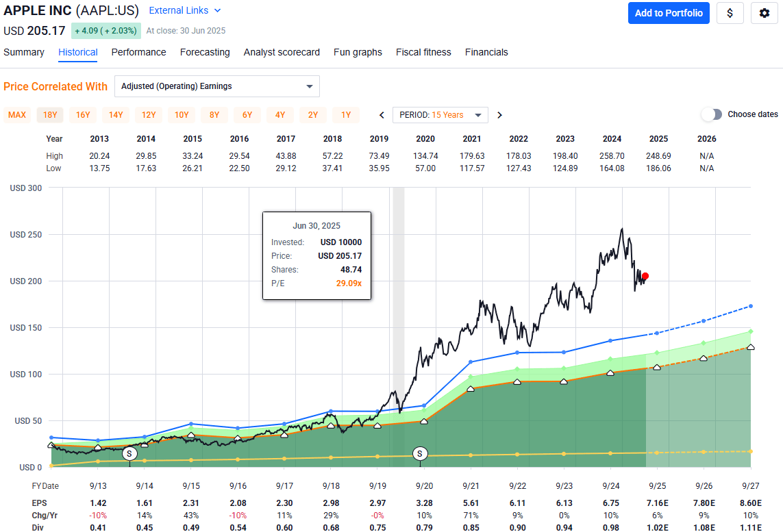
Task: Click the red current price dot
Action: (x=645, y=276)
